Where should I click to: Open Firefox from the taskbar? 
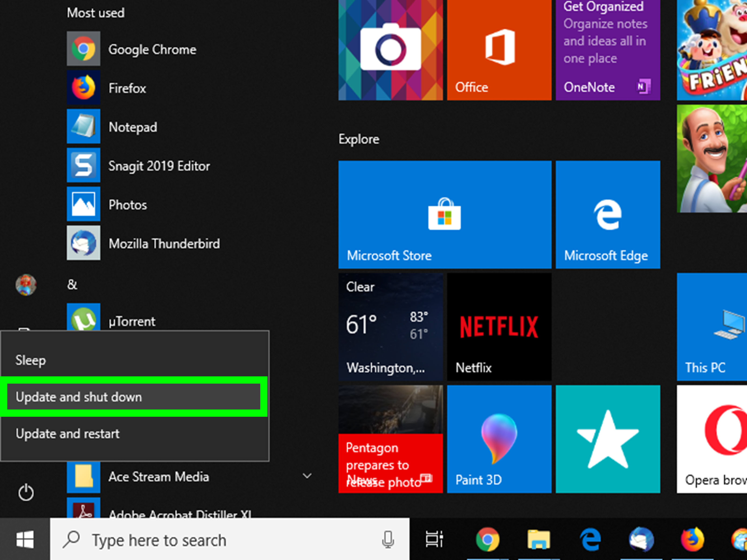(x=692, y=539)
